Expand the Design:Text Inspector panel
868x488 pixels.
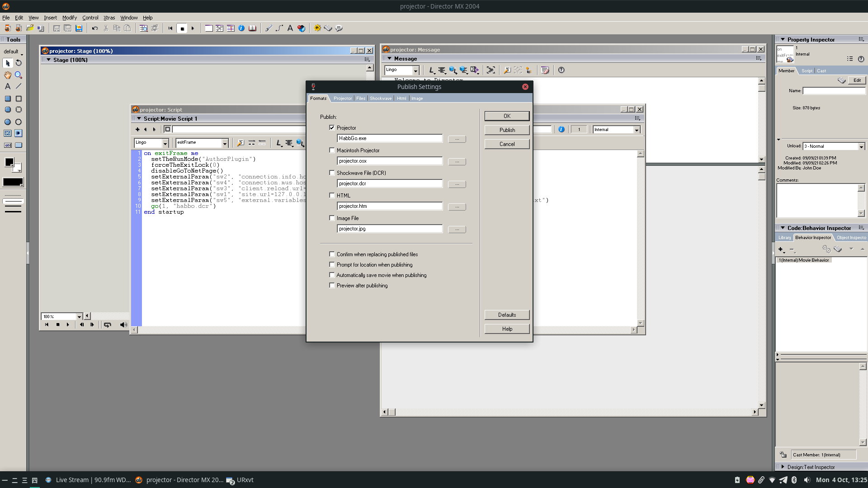coord(783,467)
